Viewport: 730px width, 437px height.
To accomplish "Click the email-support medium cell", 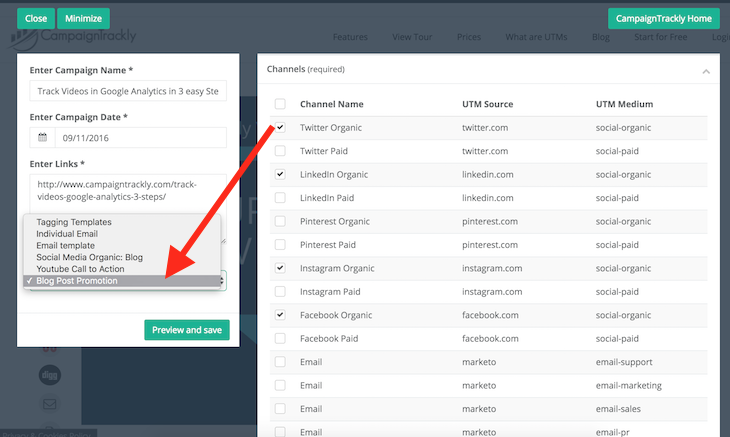I will 624,362.
